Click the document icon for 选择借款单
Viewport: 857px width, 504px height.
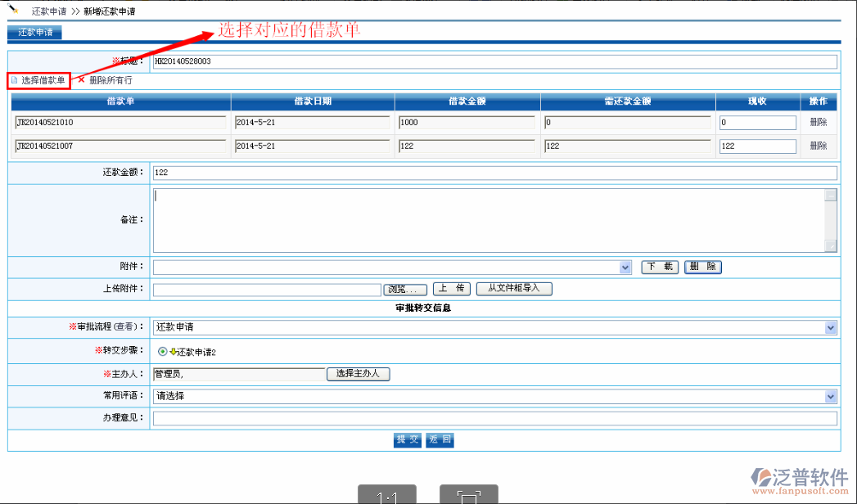tap(14, 80)
